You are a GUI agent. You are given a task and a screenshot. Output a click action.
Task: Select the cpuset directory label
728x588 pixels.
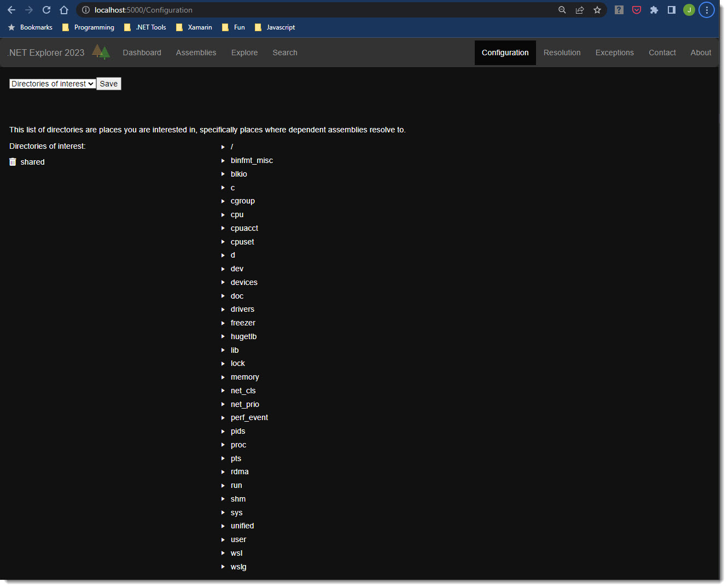242,242
